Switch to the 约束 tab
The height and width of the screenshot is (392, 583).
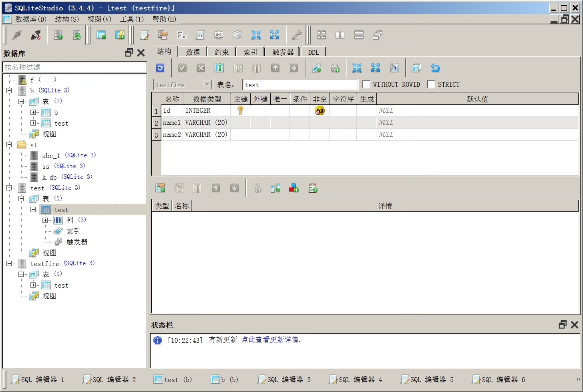(x=221, y=52)
